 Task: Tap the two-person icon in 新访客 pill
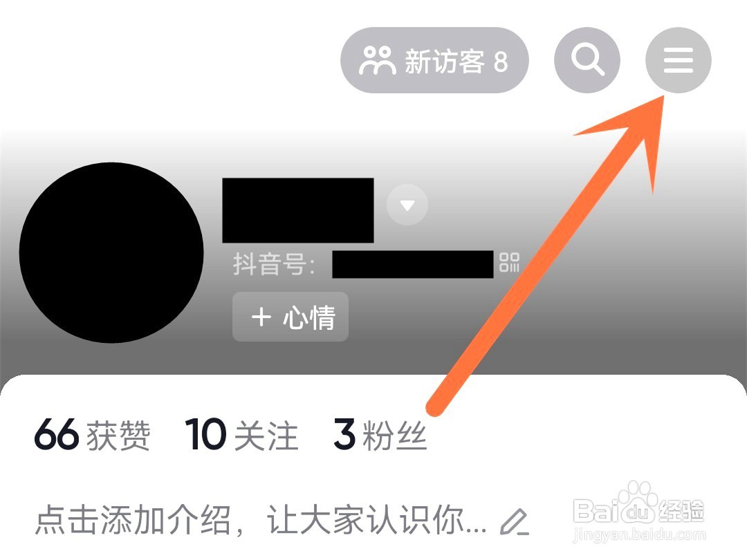[x=377, y=60]
